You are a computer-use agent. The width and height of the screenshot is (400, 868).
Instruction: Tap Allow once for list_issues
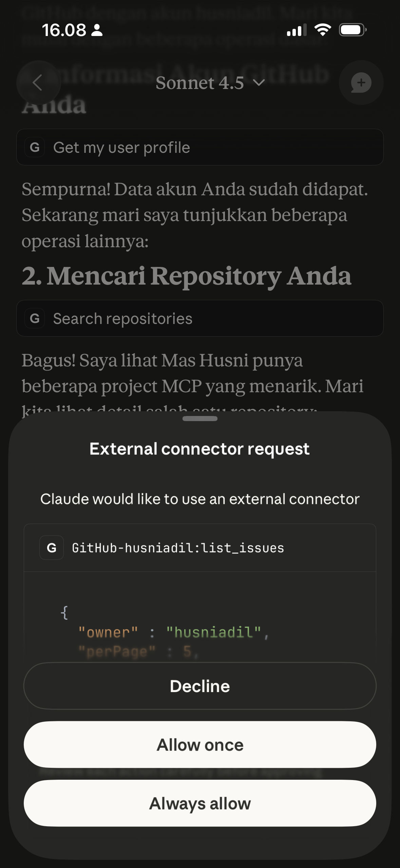[x=200, y=744]
